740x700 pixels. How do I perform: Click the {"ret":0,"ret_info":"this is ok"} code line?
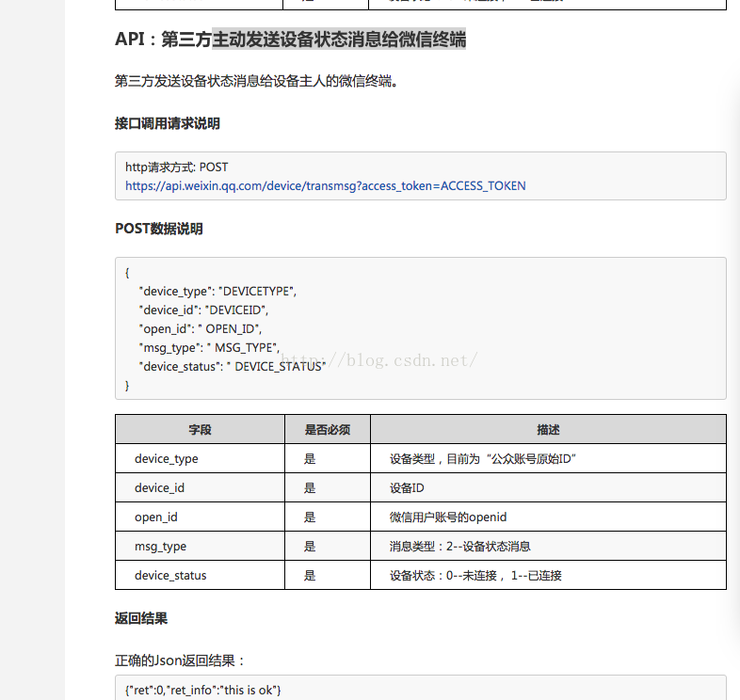pos(203,690)
